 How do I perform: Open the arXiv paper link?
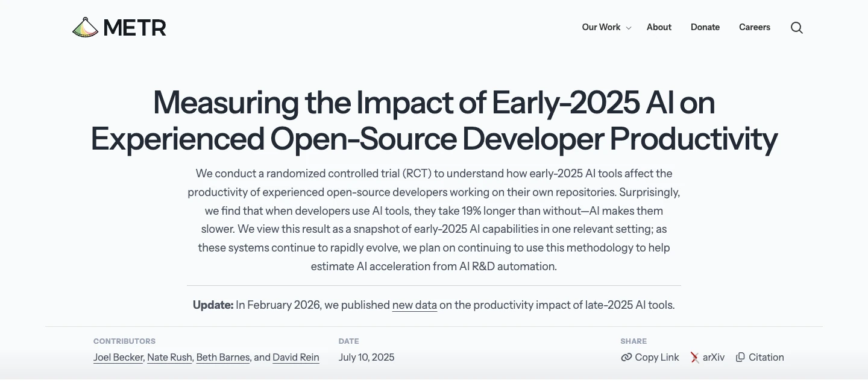(714, 357)
